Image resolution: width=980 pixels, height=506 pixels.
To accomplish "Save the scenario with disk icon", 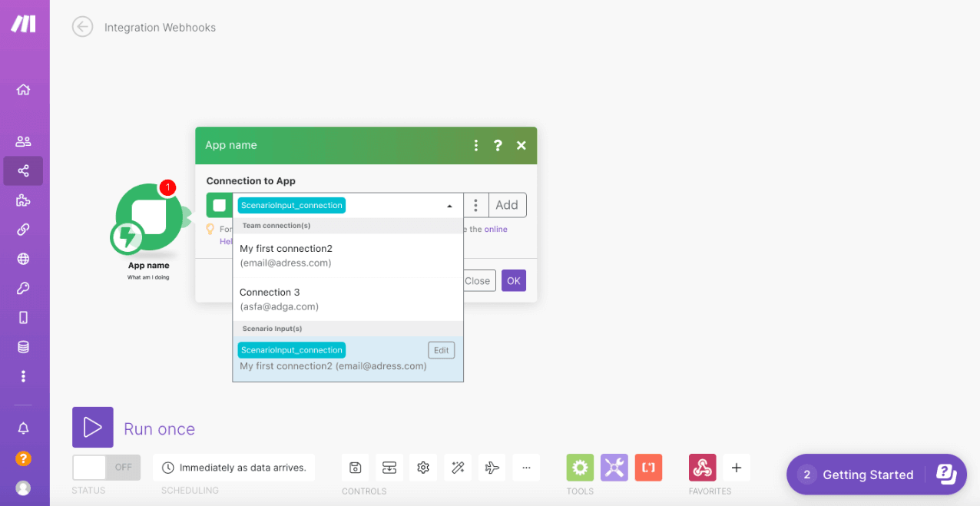I will tap(355, 467).
